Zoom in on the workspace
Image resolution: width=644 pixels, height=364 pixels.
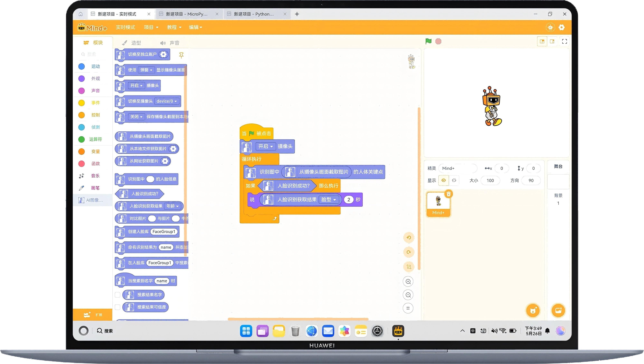[408, 281]
